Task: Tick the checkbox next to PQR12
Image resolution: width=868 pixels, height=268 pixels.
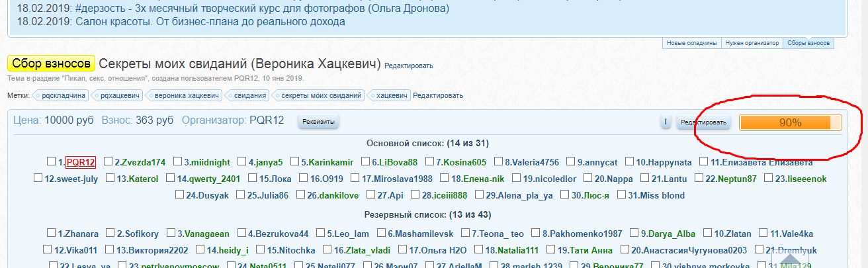Action: coord(51,161)
